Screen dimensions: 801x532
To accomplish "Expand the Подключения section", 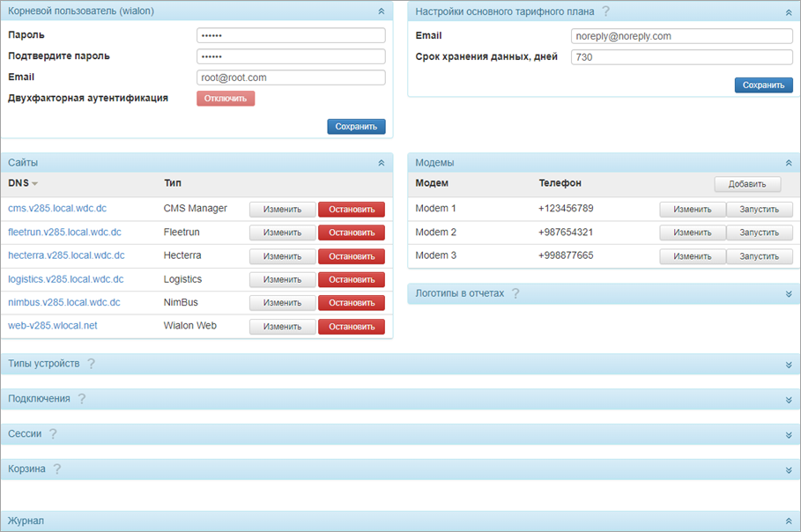I will 789,400.
